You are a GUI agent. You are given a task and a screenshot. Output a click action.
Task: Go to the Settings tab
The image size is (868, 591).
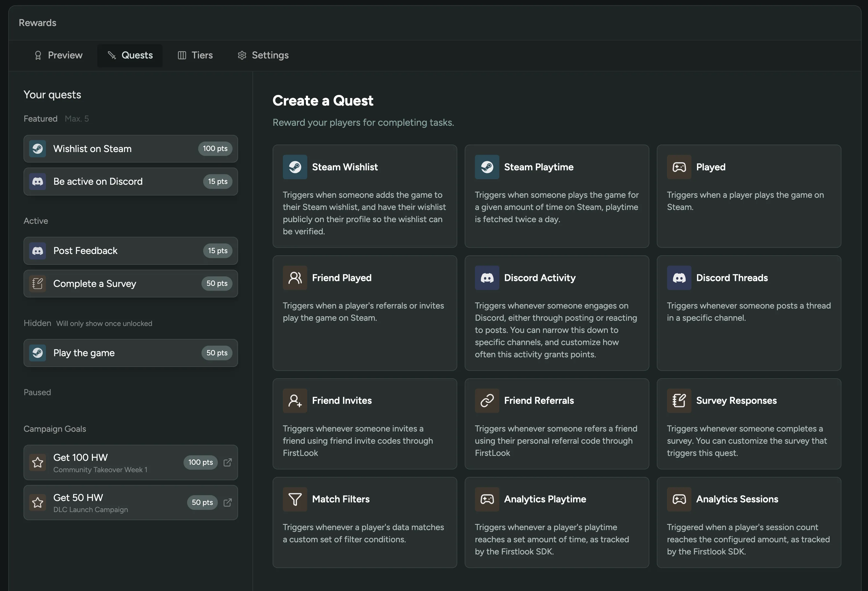pyautogui.click(x=263, y=55)
